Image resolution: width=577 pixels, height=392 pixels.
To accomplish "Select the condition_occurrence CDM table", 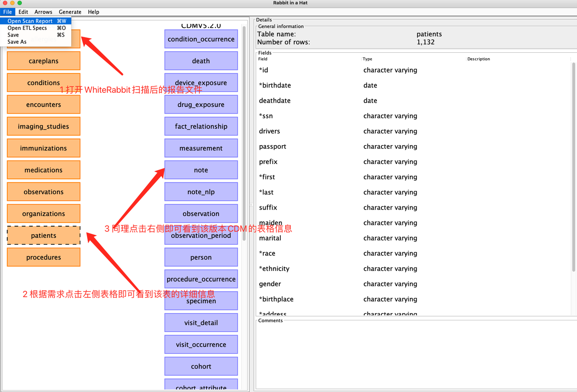I will [x=201, y=39].
